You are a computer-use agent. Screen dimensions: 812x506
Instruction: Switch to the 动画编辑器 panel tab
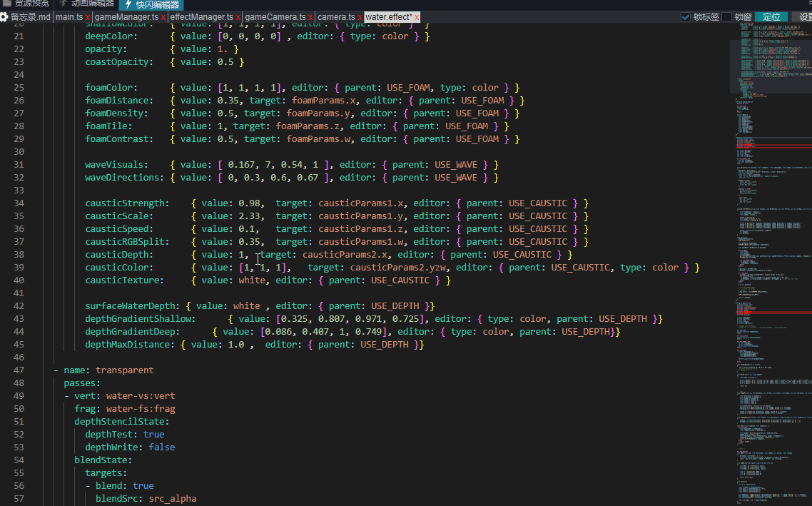click(86, 4)
